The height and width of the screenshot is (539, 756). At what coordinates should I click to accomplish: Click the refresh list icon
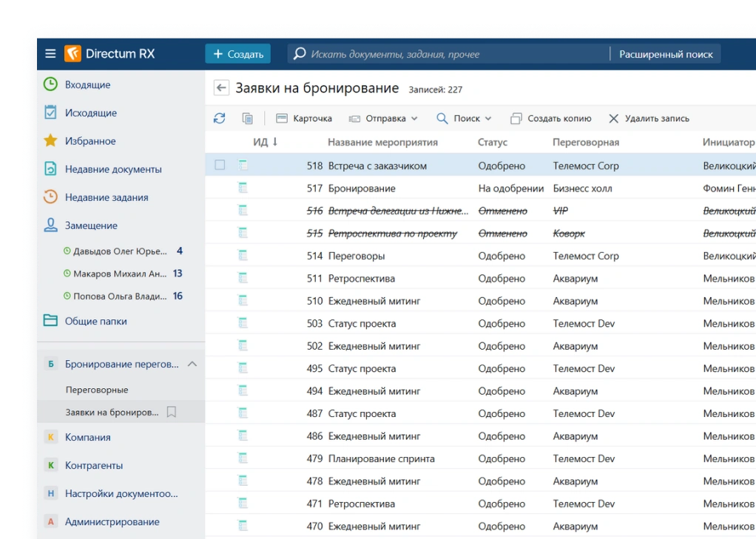pos(219,118)
